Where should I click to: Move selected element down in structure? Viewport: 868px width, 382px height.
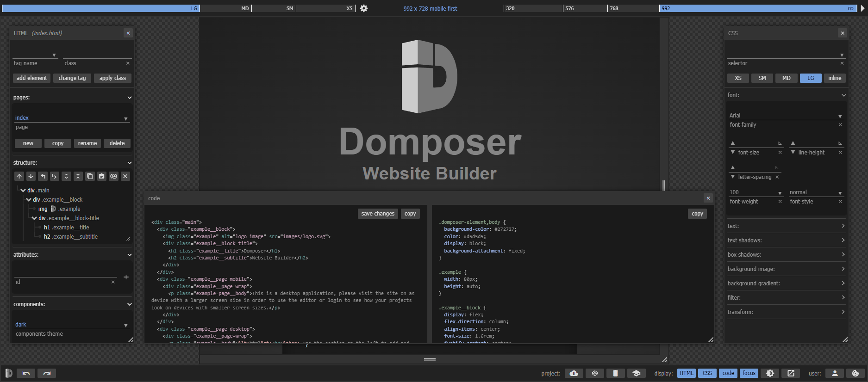click(31, 176)
